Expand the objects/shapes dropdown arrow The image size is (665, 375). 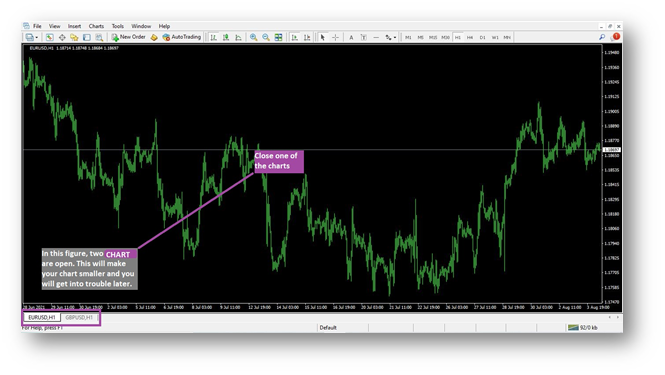395,37
